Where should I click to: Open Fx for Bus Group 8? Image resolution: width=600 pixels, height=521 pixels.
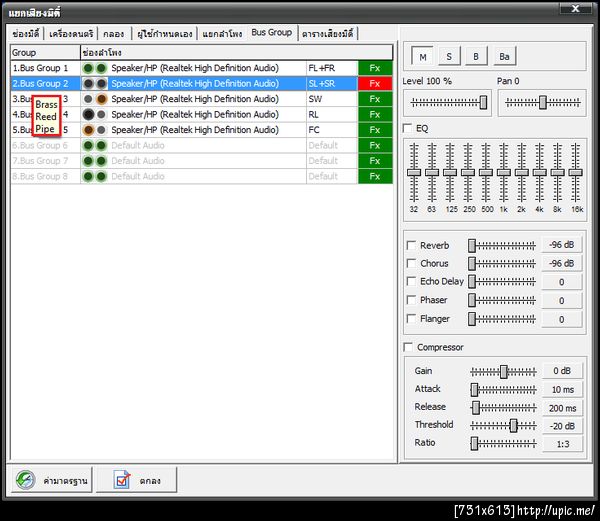pos(375,176)
